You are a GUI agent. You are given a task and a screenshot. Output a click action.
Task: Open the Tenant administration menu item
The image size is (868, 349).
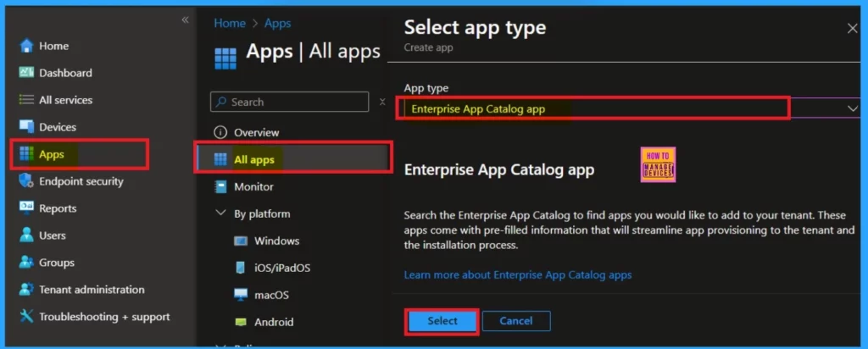[x=92, y=290]
